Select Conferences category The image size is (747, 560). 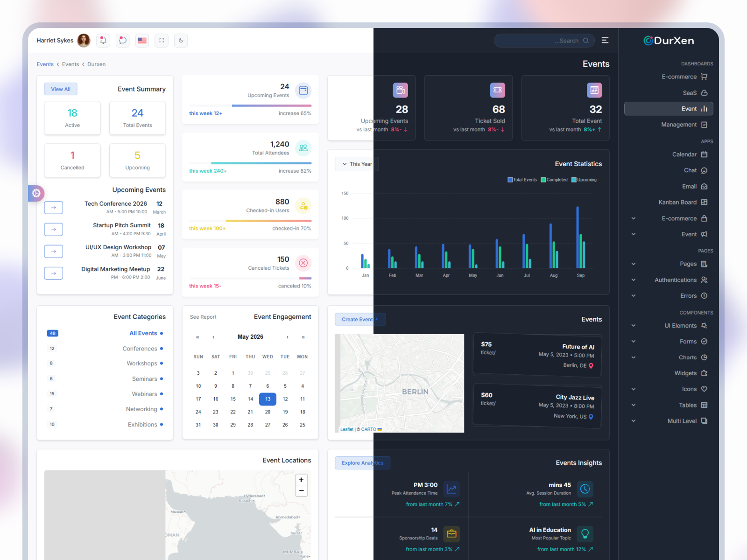point(105,349)
